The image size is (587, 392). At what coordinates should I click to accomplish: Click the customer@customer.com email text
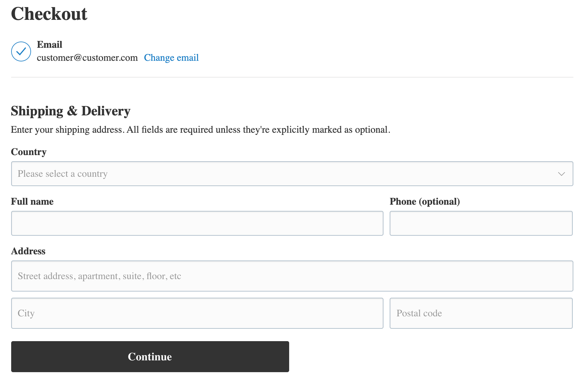(87, 58)
